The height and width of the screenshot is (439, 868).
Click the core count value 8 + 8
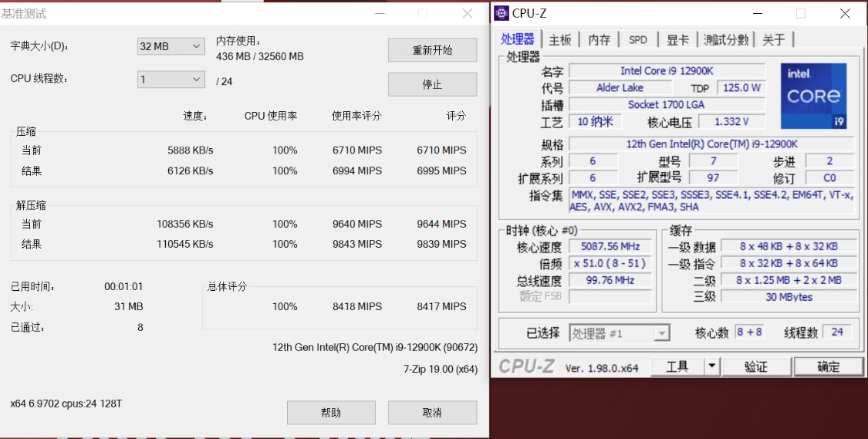point(749,333)
